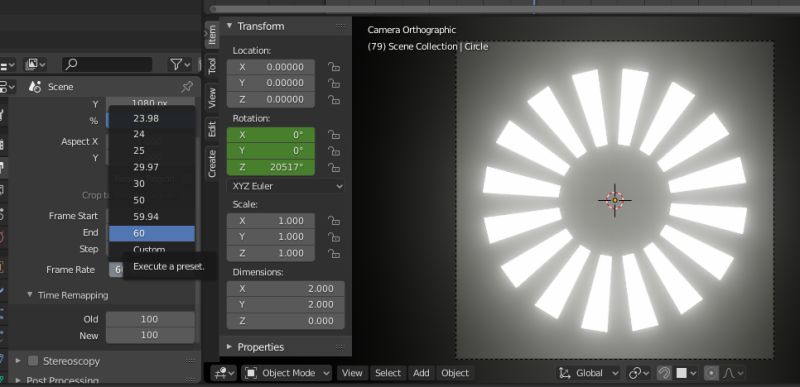Lock the Scale X value
The image size is (800, 387).
click(x=334, y=221)
